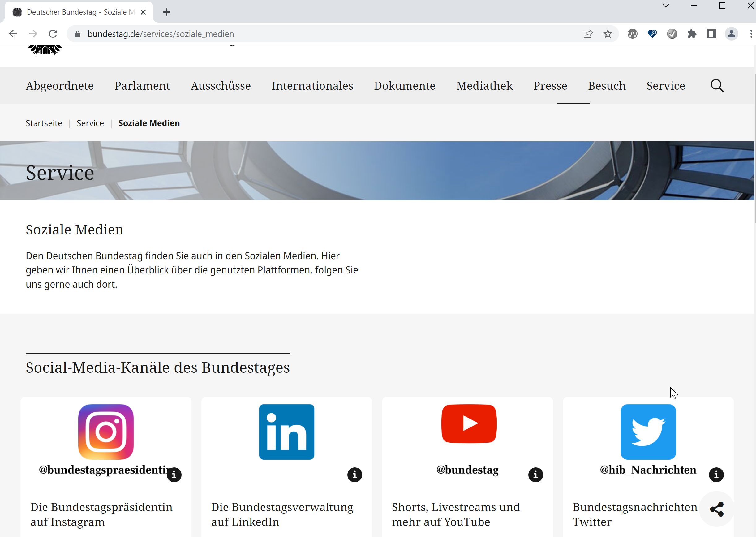This screenshot has width=756, height=537.
Task: Go to Startseite breadcrumb
Action: pyautogui.click(x=44, y=123)
